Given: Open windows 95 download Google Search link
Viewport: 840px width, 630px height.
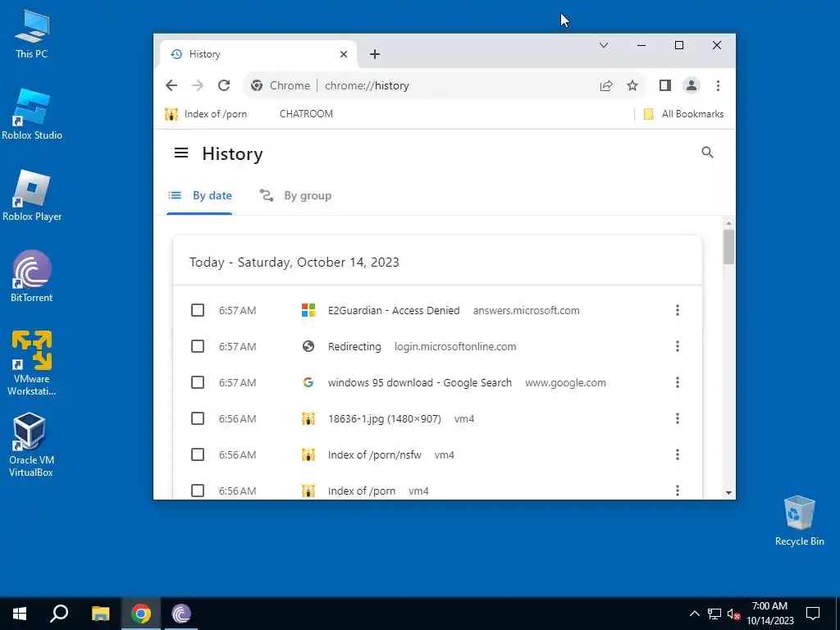Looking at the screenshot, I should (420, 382).
